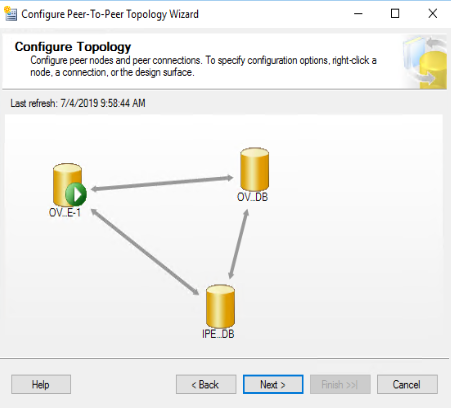Select the IPE..DB peer node cylinder

coord(220,306)
